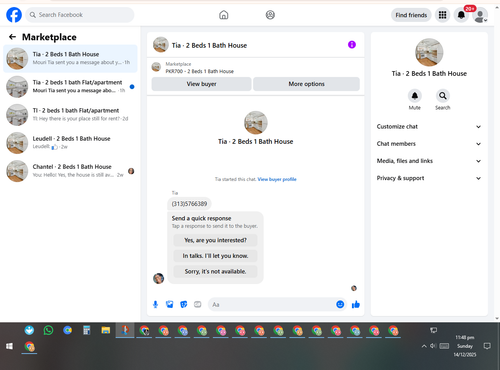Open the profile/groups circle icon in top bar
The width and height of the screenshot is (500, 370).
click(x=270, y=15)
